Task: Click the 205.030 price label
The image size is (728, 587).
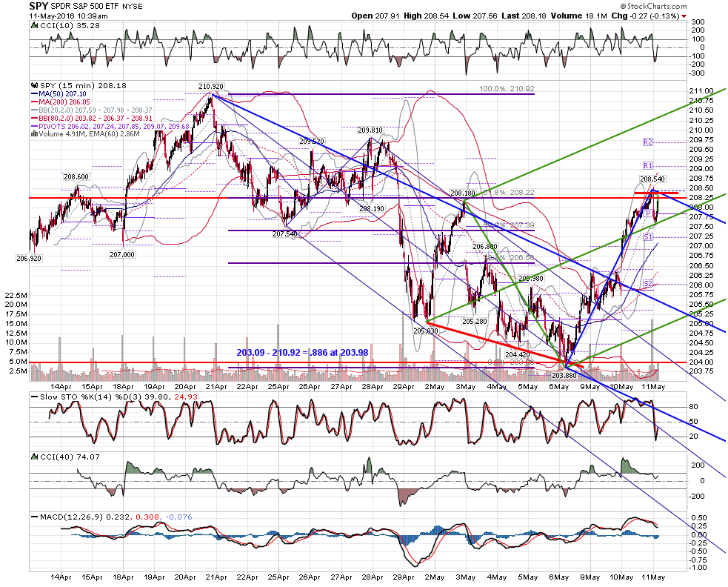Action: click(x=426, y=331)
